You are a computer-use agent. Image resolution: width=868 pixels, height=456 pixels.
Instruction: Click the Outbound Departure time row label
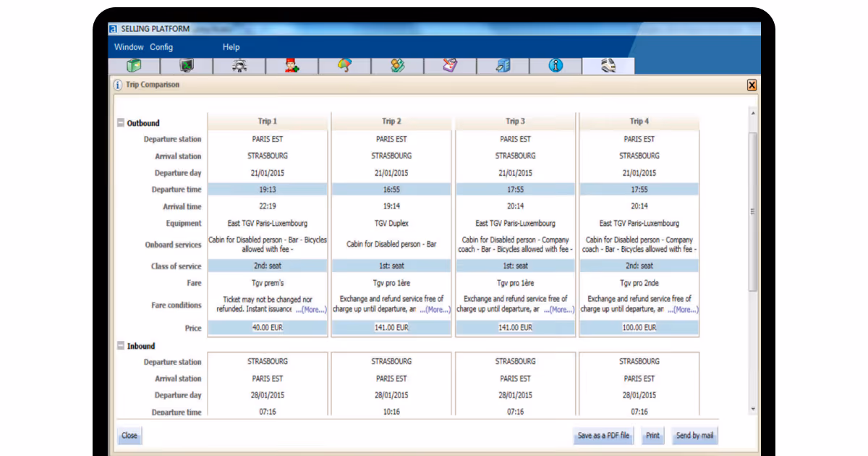point(176,190)
